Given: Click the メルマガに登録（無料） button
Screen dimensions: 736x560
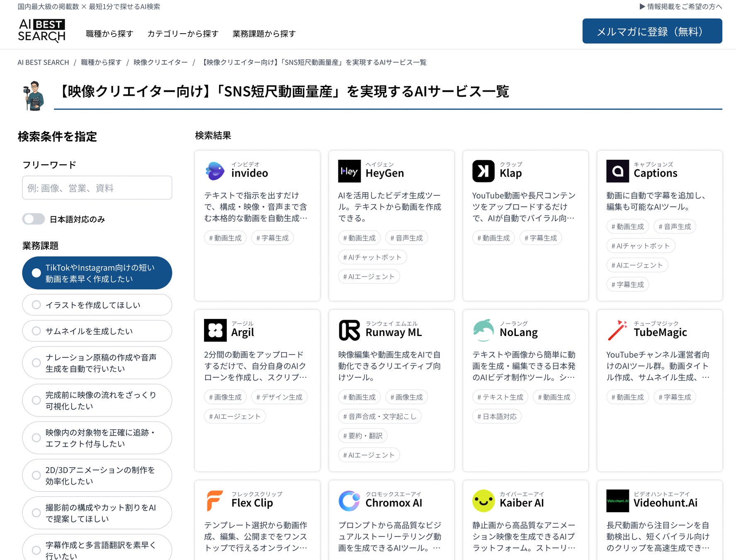Looking at the screenshot, I should (652, 31).
